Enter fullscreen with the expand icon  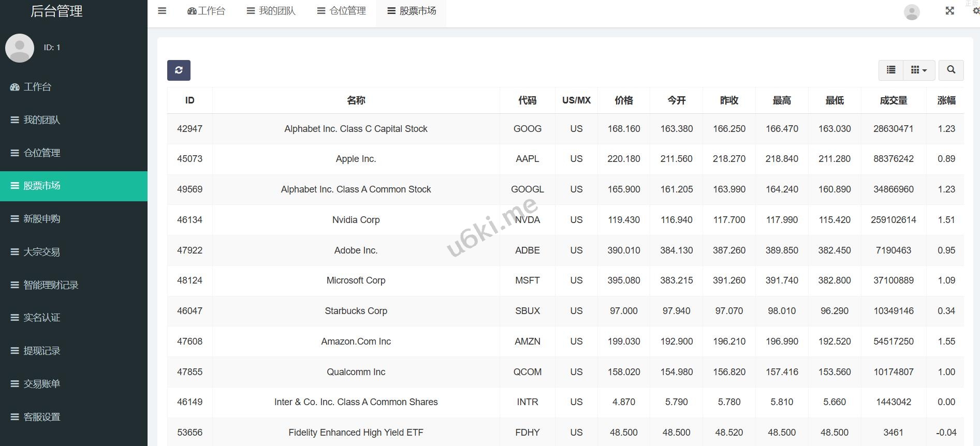tap(949, 11)
